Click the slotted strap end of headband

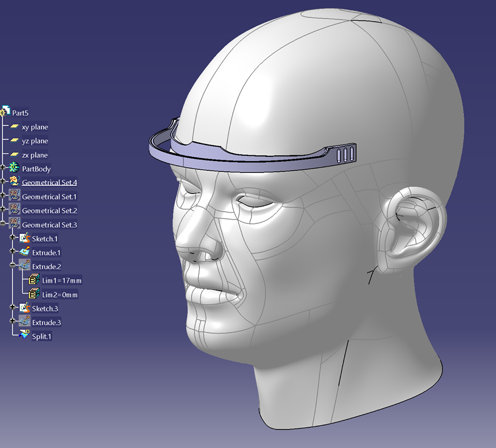[345, 154]
